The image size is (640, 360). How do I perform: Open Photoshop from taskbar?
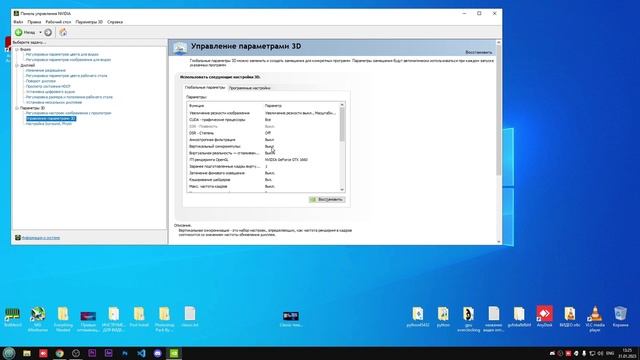pyautogui.click(x=125, y=353)
